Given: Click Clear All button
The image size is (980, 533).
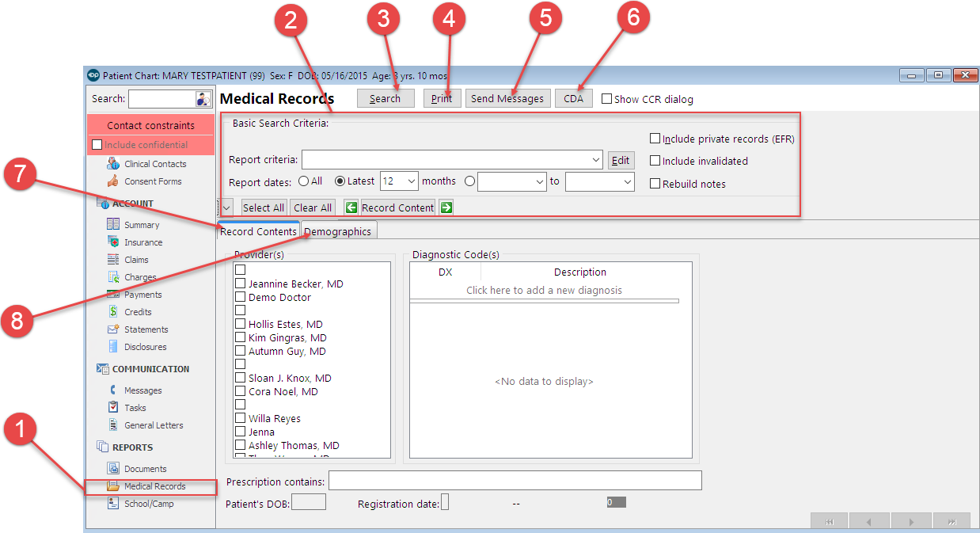Looking at the screenshot, I should pyautogui.click(x=313, y=207).
